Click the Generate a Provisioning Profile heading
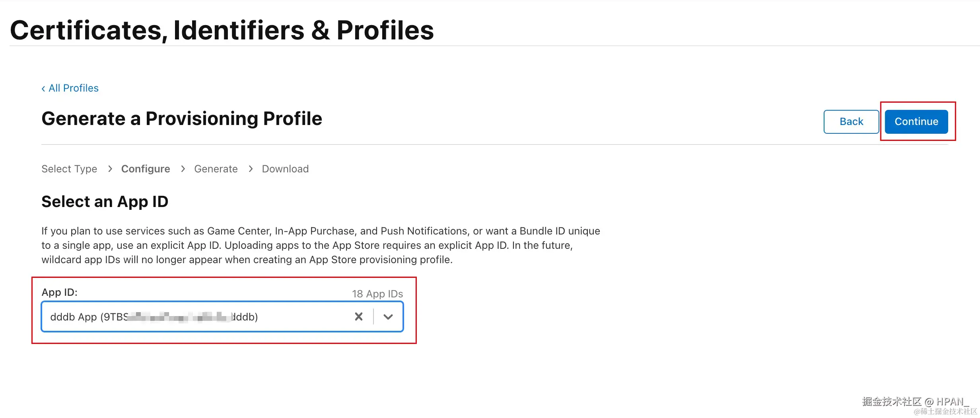The height and width of the screenshot is (418, 980). (182, 119)
